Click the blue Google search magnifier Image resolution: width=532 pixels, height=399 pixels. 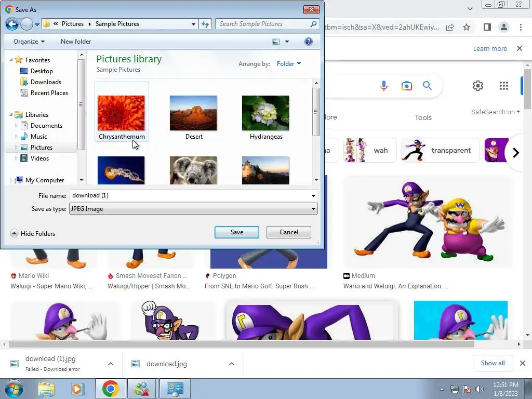427,86
